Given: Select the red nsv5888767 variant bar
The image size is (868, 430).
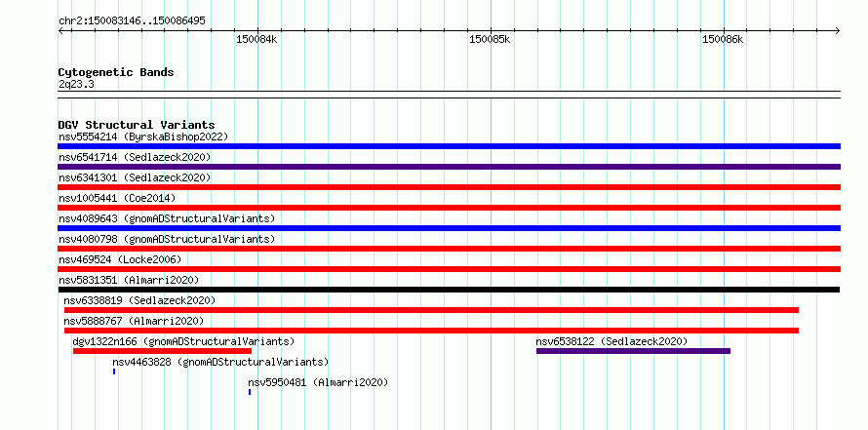Looking at the screenshot, I should point(431,331).
